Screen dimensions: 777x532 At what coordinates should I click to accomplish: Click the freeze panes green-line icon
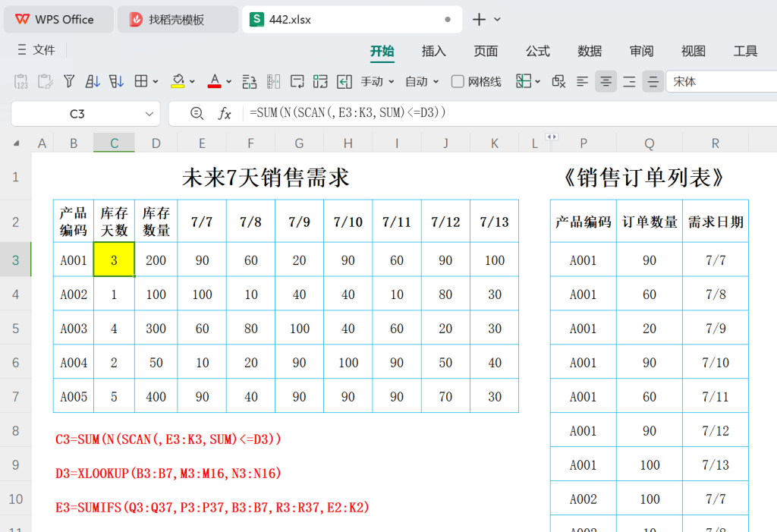pyautogui.click(x=524, y=81)
